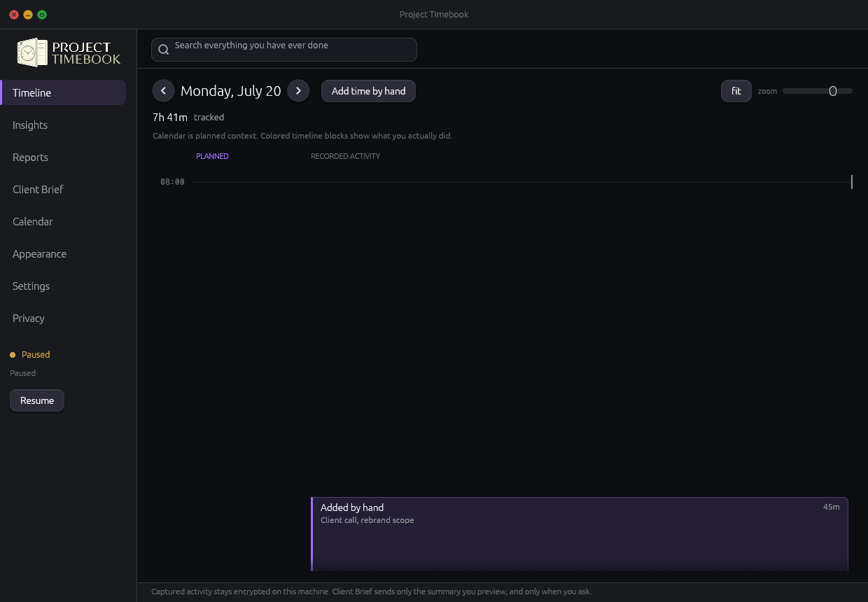868x602 pixels.
Task: Resume activity tracking
Action: coord(37,400)
